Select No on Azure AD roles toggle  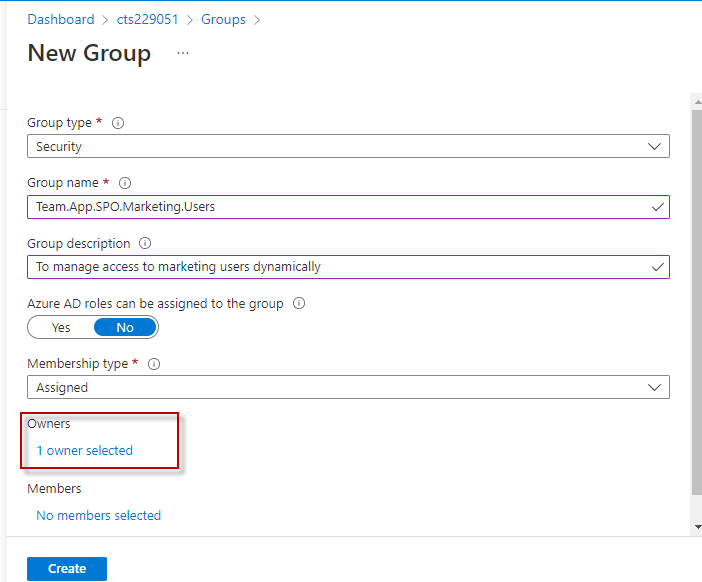click(x=125, y=327)
